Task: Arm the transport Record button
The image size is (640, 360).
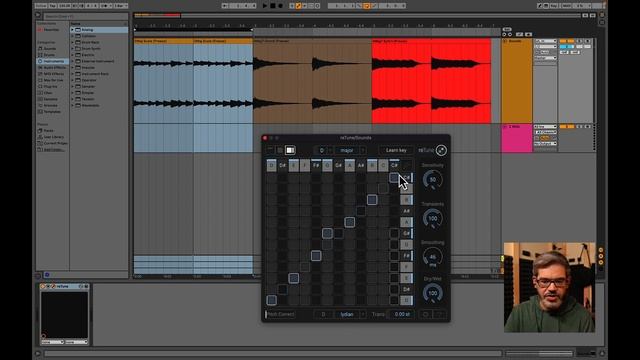Action: click(x=280, y=6)
